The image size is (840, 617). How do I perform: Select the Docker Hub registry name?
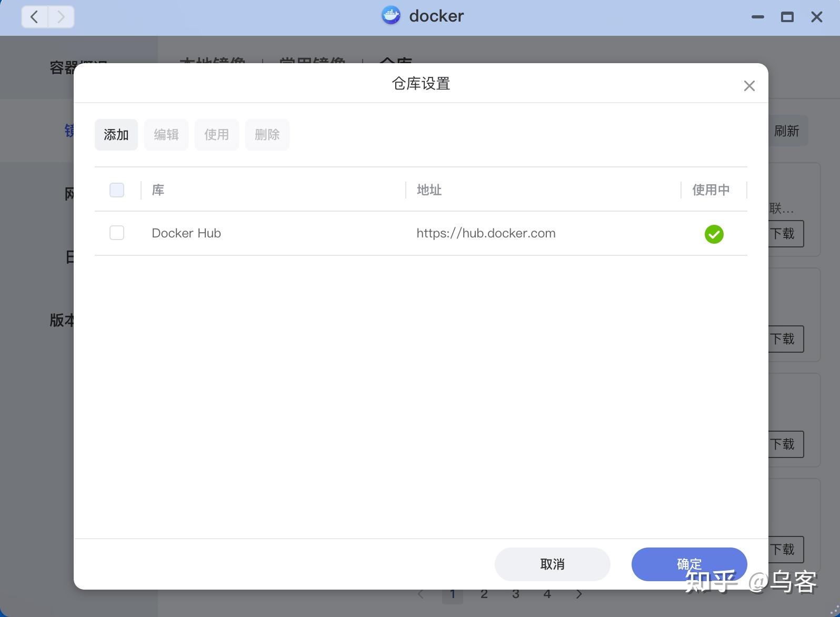click(x=186, y=233)
